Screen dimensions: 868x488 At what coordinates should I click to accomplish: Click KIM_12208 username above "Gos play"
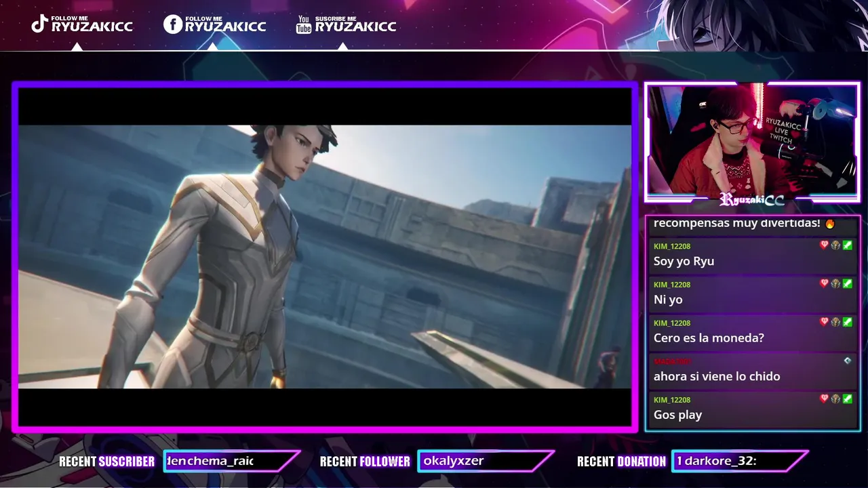coord(672,400)
